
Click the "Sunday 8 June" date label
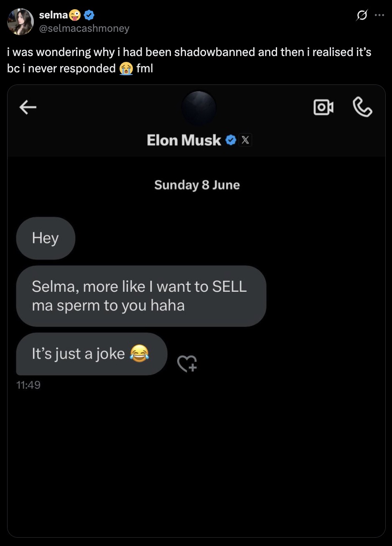[197, 185]
